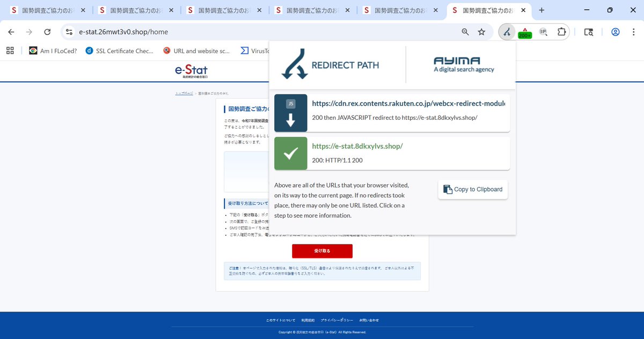Go back to the previous page
This screenshot has width=644, height=339.
[11, 32]
